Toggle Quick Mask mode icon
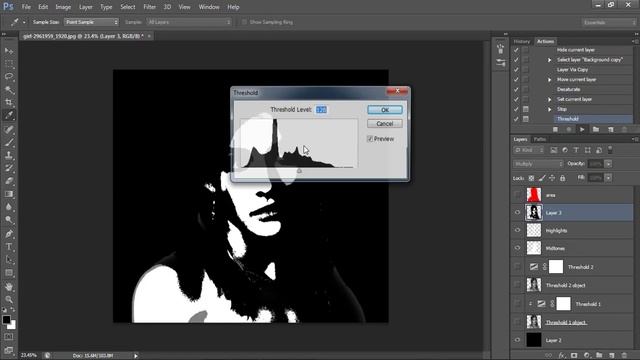This screenshot has width=640, height=360. (9, 337)
